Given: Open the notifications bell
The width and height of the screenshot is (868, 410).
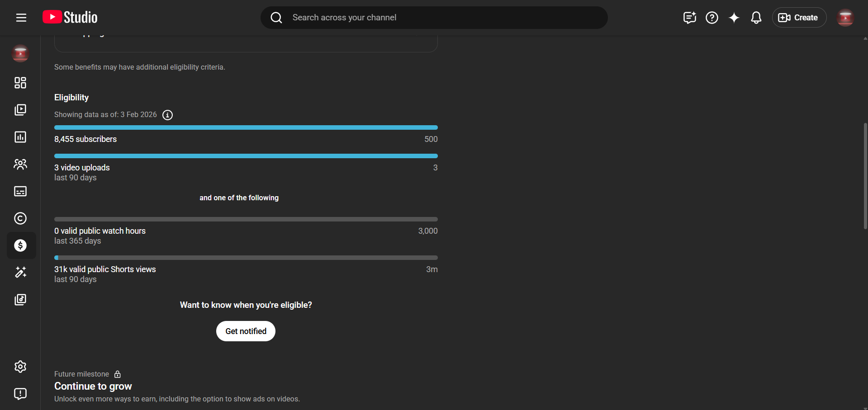Looking at the screenshot, I should pyautogui.click(x=756, y=18).
